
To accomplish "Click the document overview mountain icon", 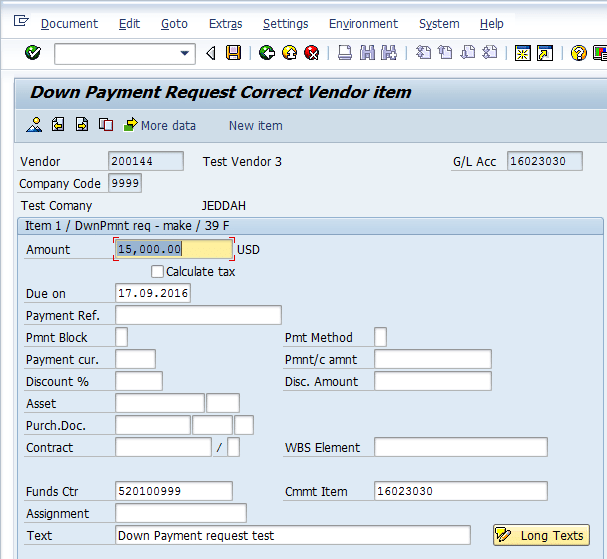I will pyautogui.click(x=34, y=125).
